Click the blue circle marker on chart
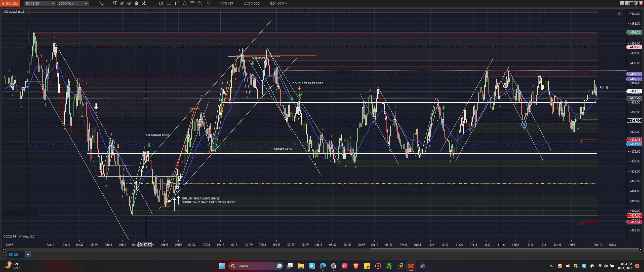Screen dimensions: 644x272 (x=524, y=125)
